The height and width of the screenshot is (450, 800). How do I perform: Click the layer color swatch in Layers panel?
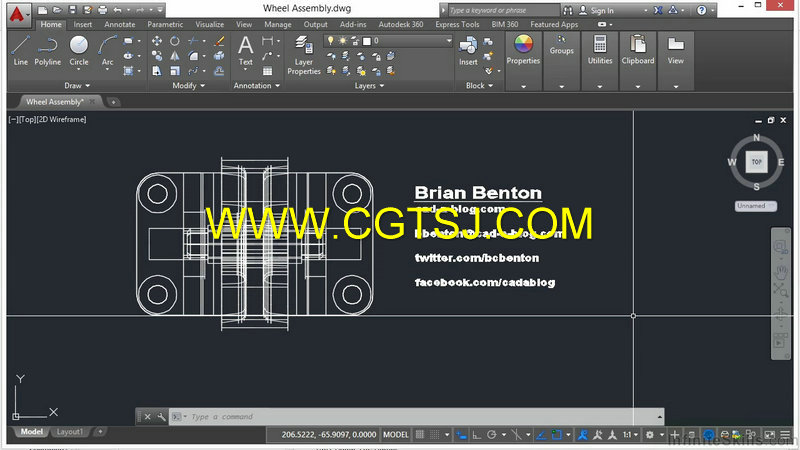pos(366,41)
